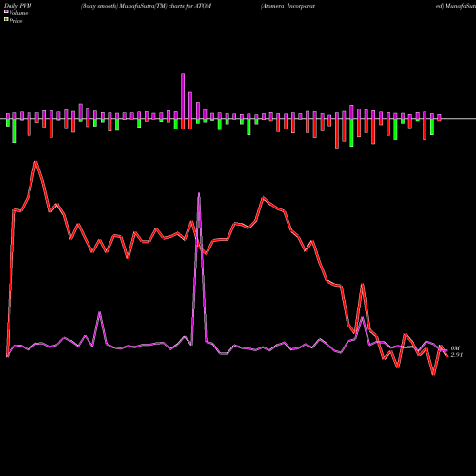Click the '2.91' price value label
The width and height of the screenshot is (476, 476).
[x=457, y=355]
